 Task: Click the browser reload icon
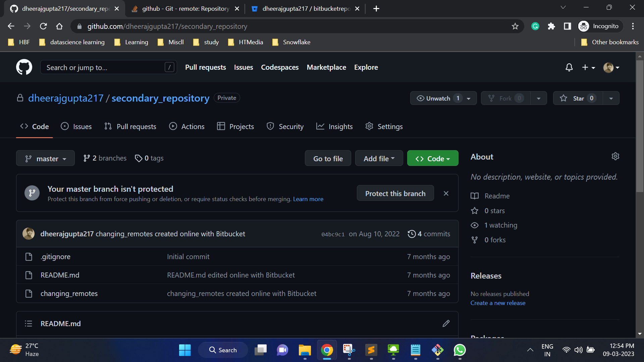coord(43,26)
